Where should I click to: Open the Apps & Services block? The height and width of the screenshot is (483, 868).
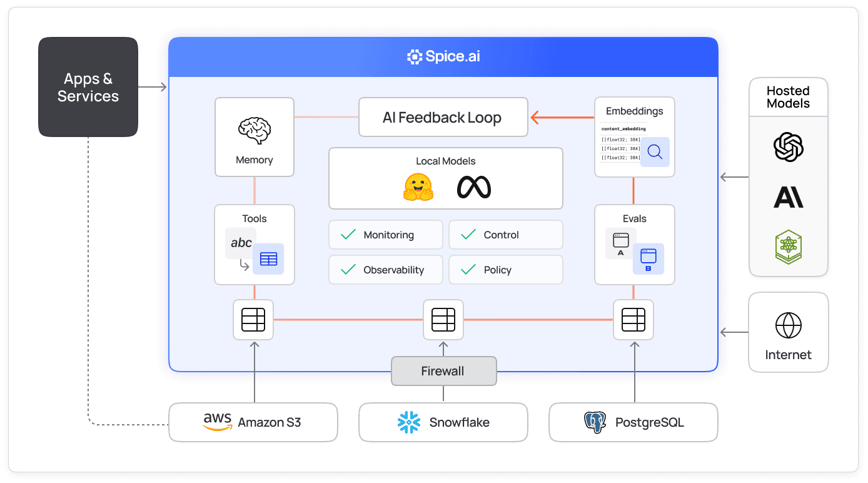[x=88, y=87]
